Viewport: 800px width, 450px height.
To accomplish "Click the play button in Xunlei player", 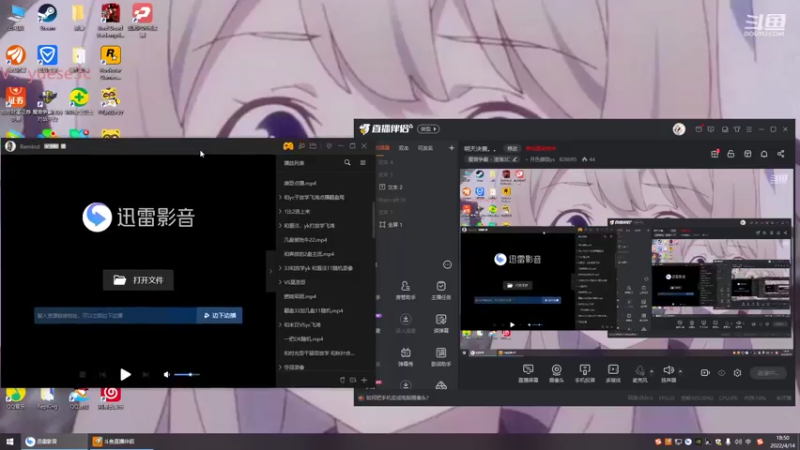I will pyautogui.click(x=125, y=375).
